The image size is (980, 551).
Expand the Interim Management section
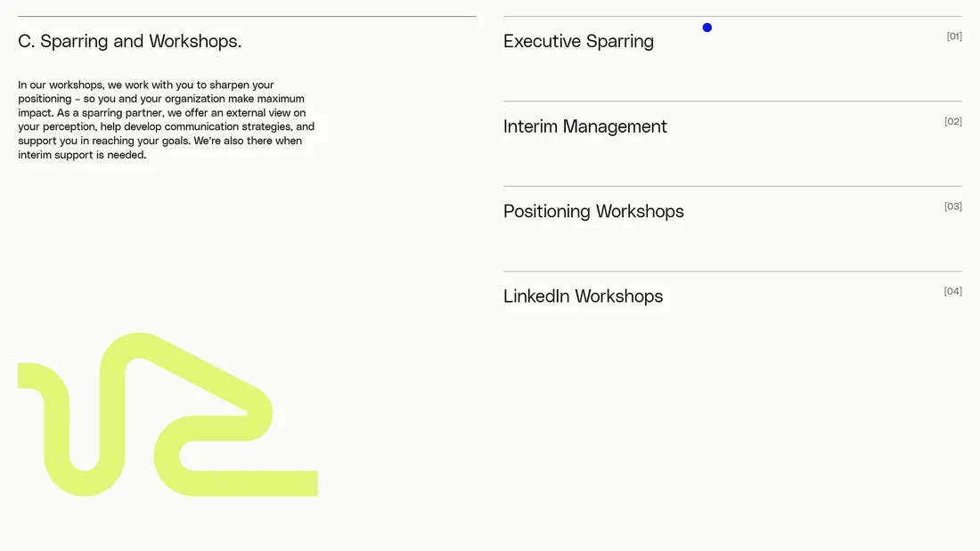[x=584, y=126]
